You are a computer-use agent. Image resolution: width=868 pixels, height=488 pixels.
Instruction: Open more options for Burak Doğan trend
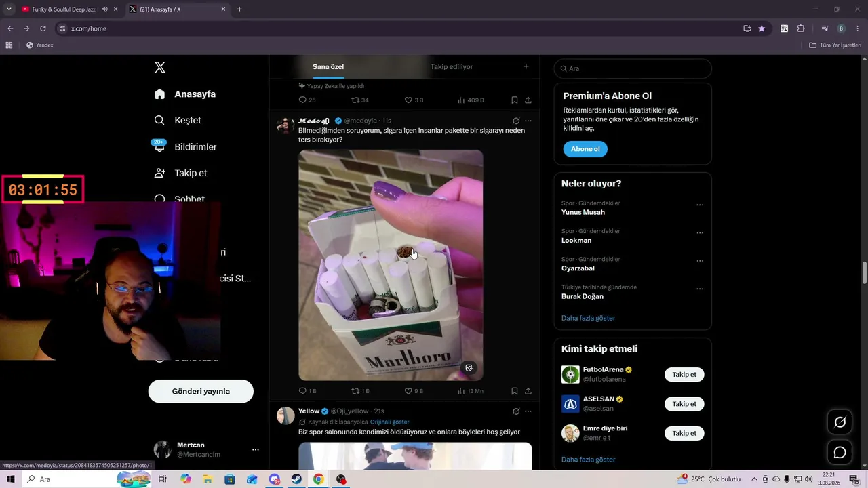[x=700, y=289]
